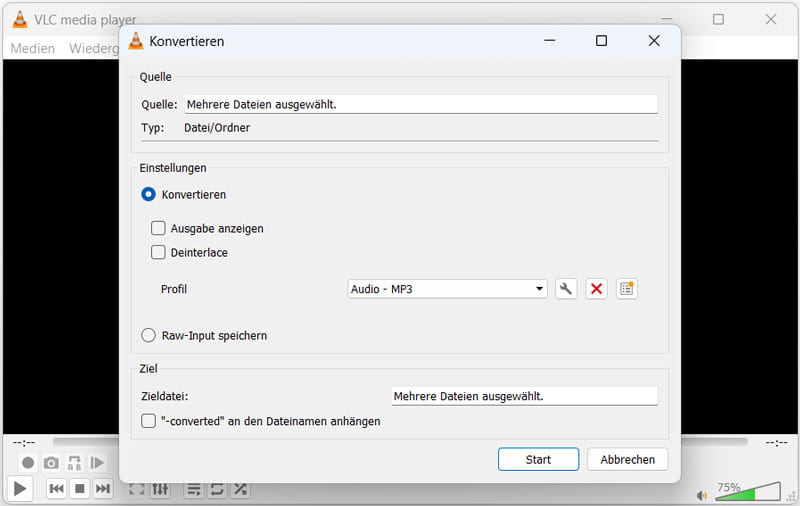800x506 pixels.
Task: Toggle shuffle (random) playback icon
Action: coord(241,489)
